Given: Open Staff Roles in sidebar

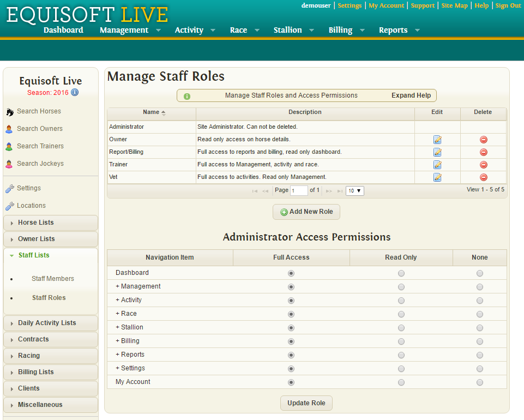Looking at the screenshot, I should 49,298.
